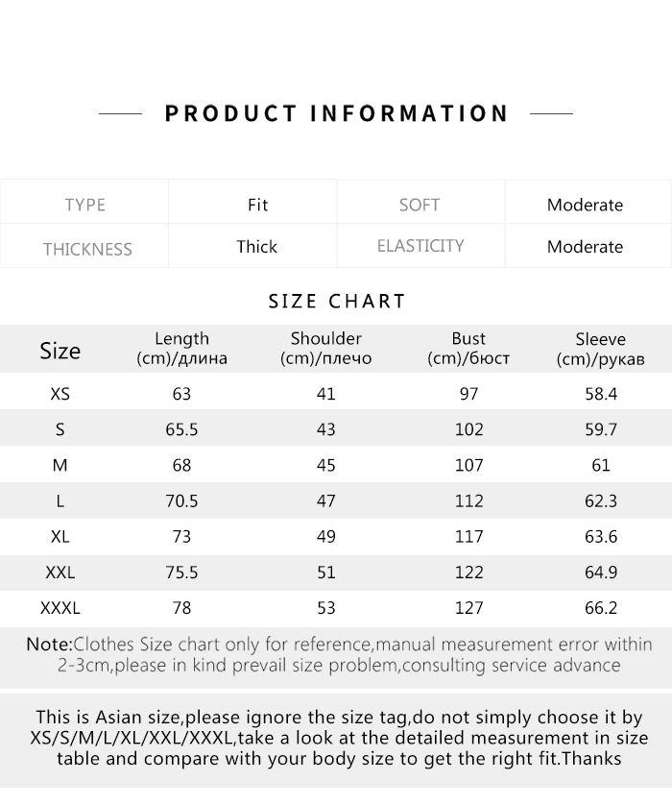
Task: Click the XXXL size row label
Action: pyautogui.click(x=60, y=608)
